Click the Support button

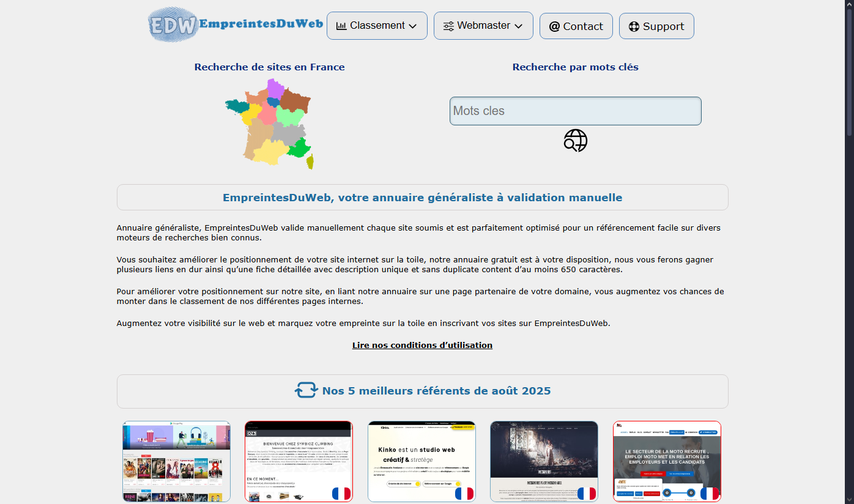pos(656,26)
